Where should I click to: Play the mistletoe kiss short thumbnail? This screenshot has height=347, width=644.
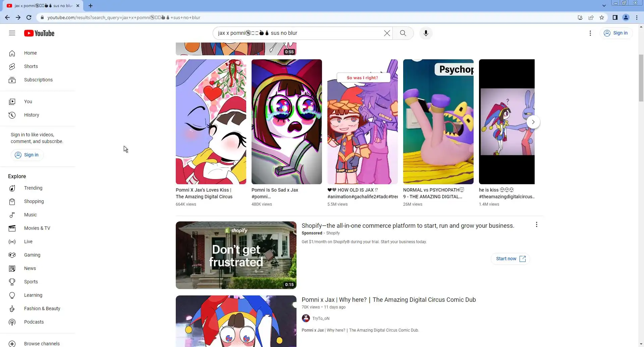pos(211,122)
